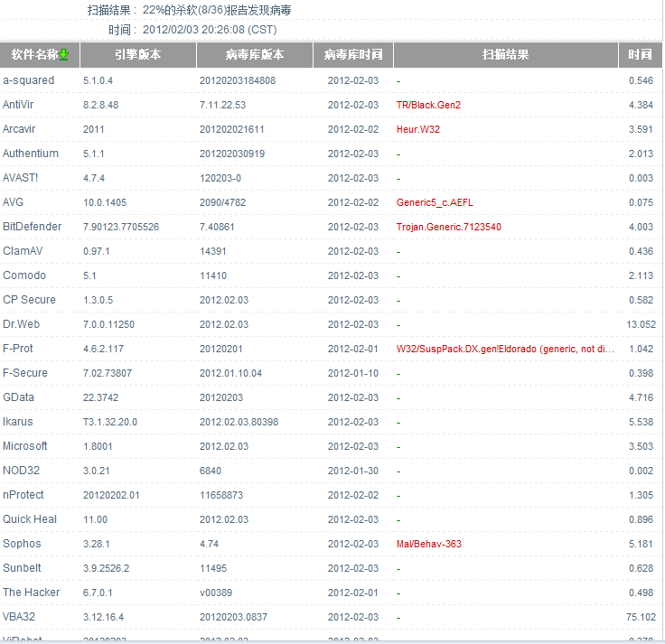665x644 pixels.
Task: Click the Authentium software name
Action: click(31, 154)
